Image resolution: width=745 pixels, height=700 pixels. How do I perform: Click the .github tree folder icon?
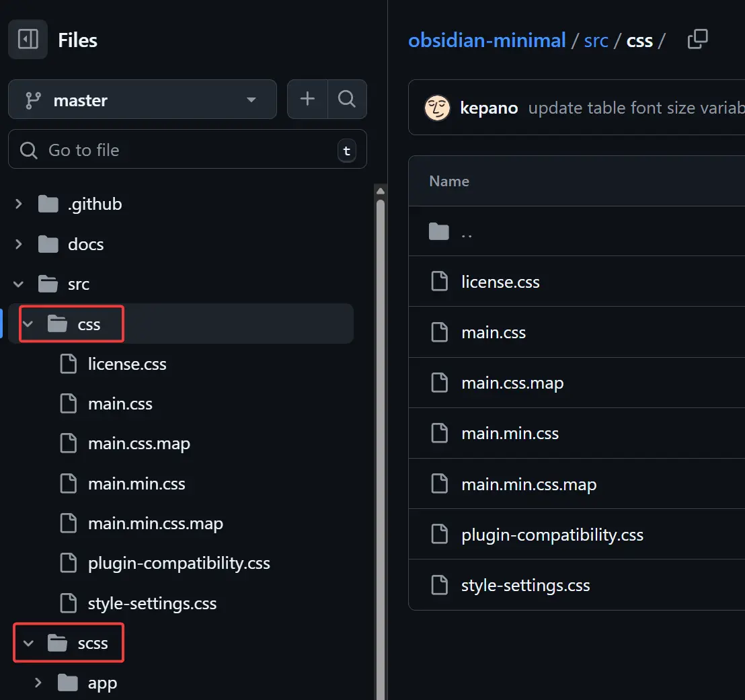click(x=48, y=204)
